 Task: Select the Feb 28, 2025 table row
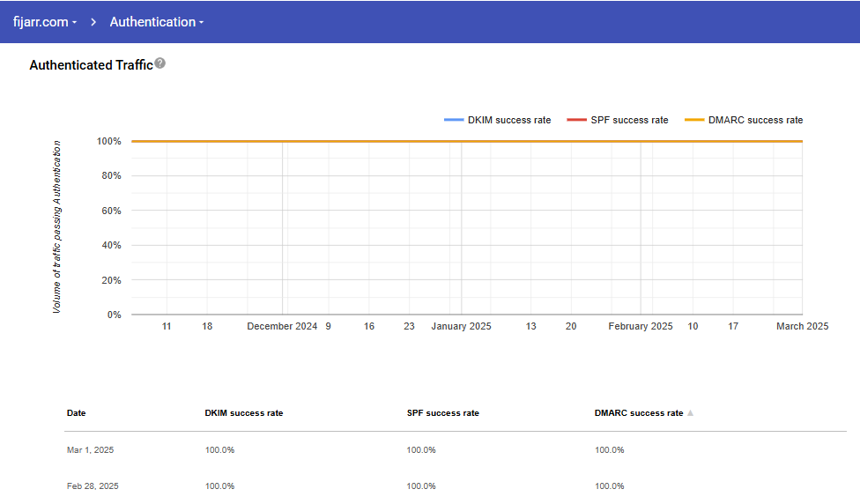[93, 486]
